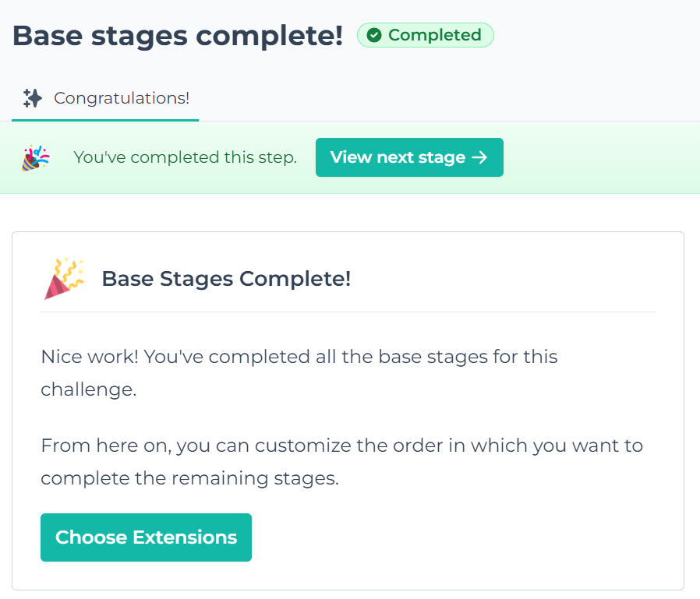The width and height of the screenshot is (700, 599).
Task: Click the "Base stages complete!" page title
Action: [178, 36]
